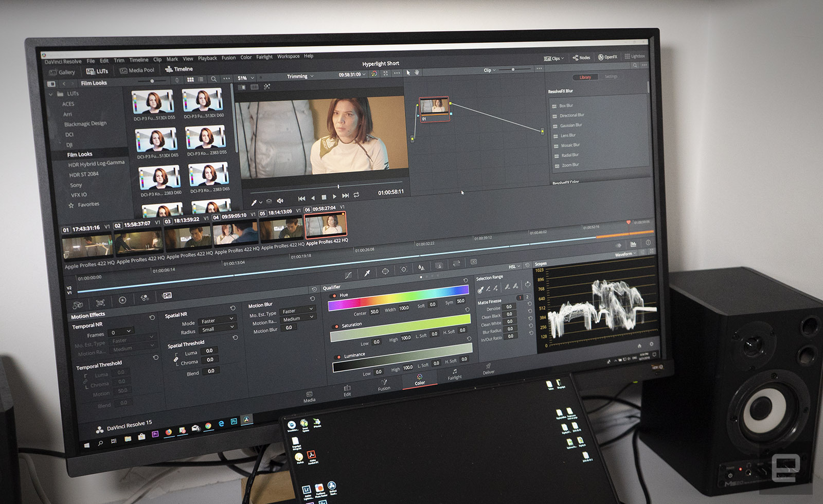Image resolution: width=823 pixels, height=504 pixels.
Task: Open the LUTs panel
Action: [x=97, y=71]
